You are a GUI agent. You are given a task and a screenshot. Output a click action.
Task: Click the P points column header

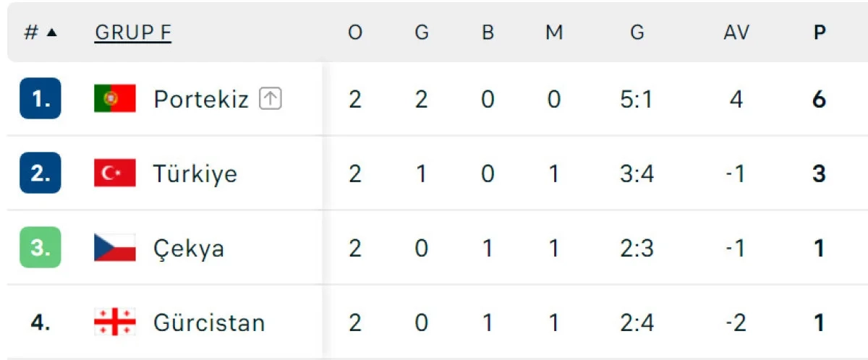click(x=819, y=33)
